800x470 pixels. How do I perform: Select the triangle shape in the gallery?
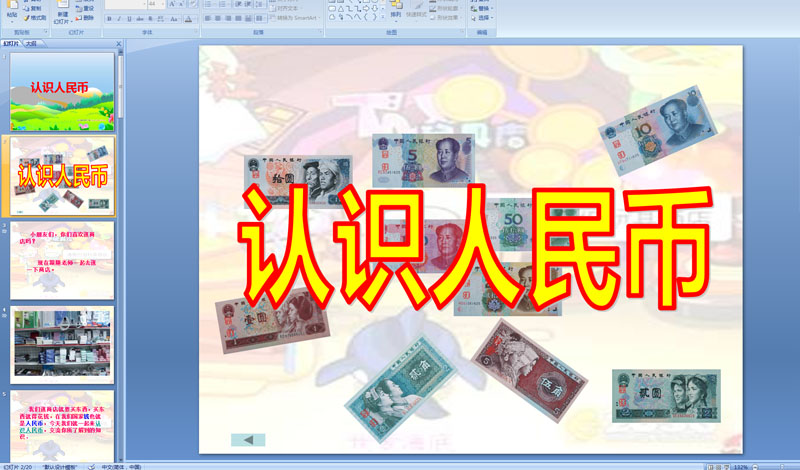point(341,9)
